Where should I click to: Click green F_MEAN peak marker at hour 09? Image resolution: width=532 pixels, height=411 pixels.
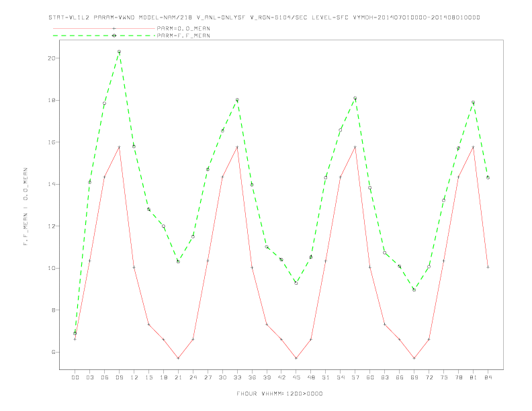point(119,52)
